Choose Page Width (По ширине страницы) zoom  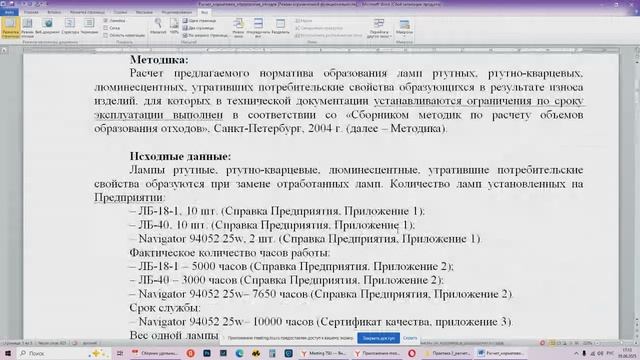pyautogui.click(x=205, y=36)
